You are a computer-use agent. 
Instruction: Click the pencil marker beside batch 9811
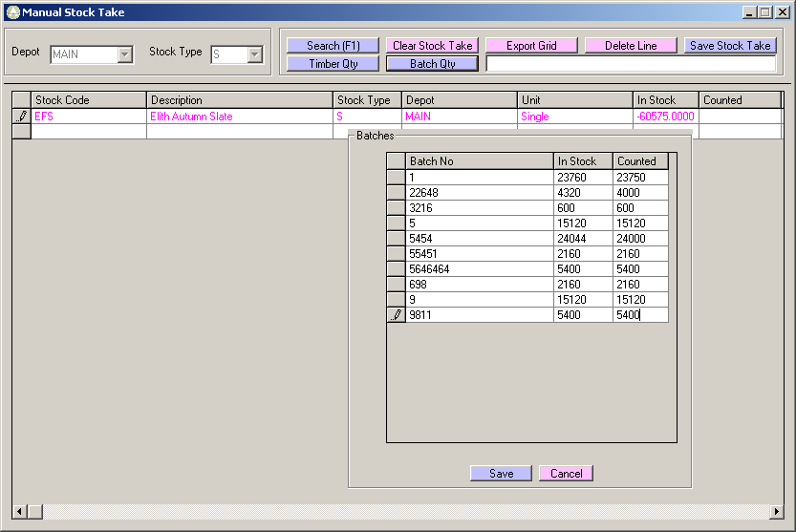396,315
